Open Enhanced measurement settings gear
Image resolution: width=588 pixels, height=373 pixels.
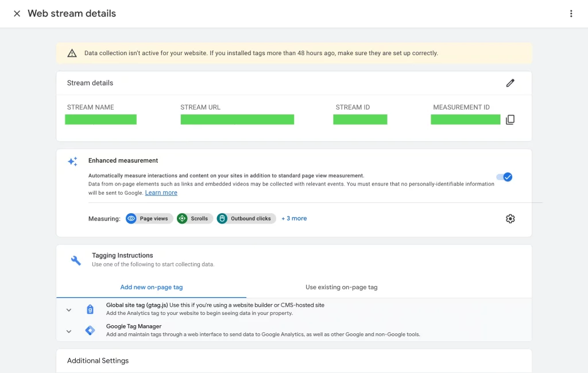click(x=510, y=218)
